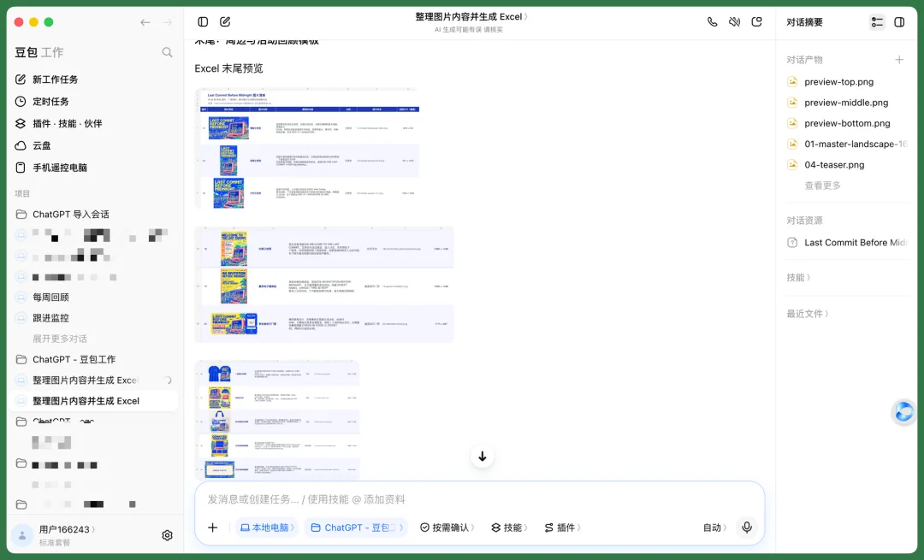Select the highlighted 整理图片内容并生成 Excel conversation

94,401
